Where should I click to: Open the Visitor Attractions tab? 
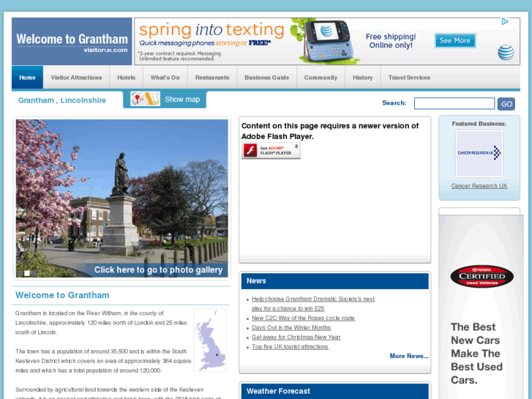(x=76, y=78)
